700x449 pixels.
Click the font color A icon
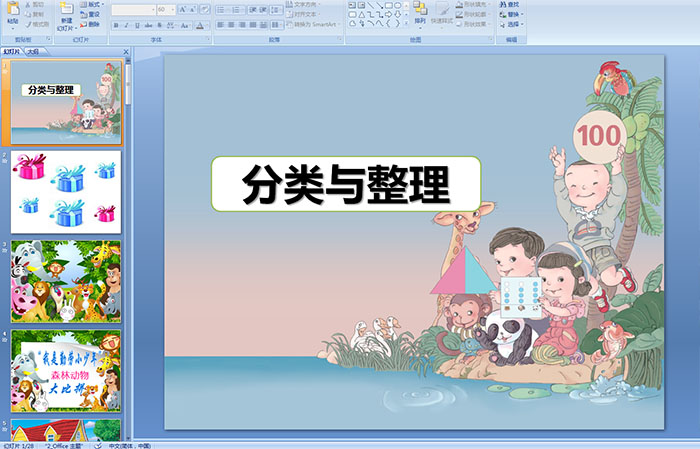tap(200, 25)
